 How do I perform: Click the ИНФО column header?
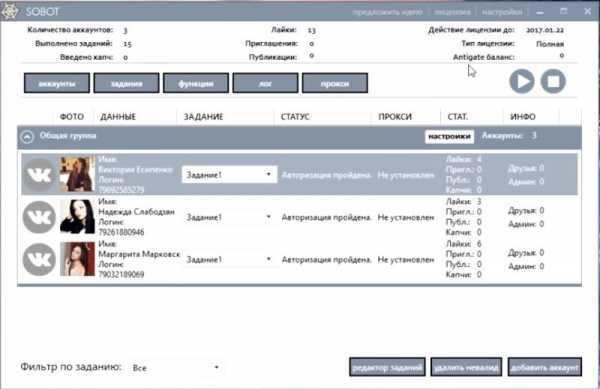(523, 117)
